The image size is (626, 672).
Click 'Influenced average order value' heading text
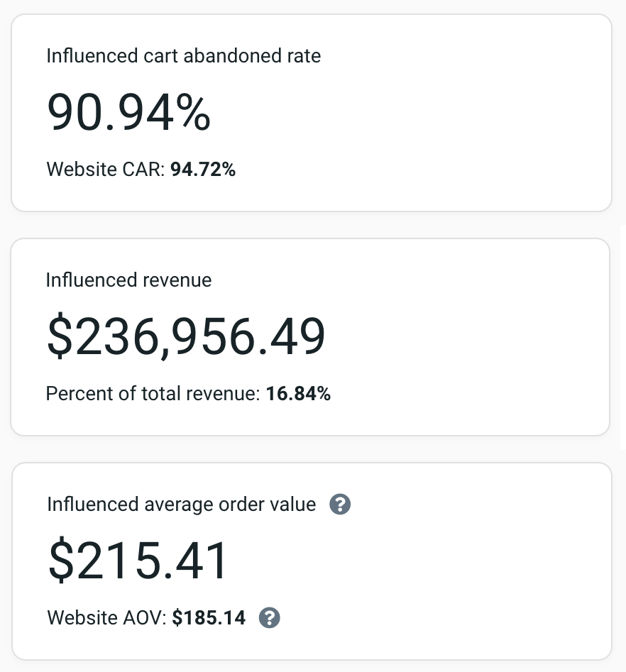coord(182,505)
